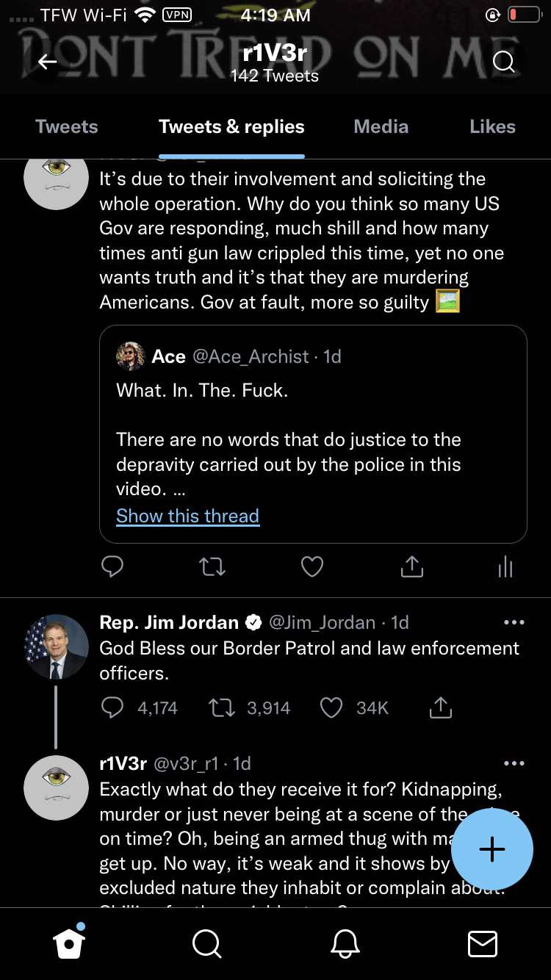Image resolution: width=551 pixels, height=980 pixels.
Task: Share Rep. Jim Jordan's tweet
Action: click(x=440, y=707)
